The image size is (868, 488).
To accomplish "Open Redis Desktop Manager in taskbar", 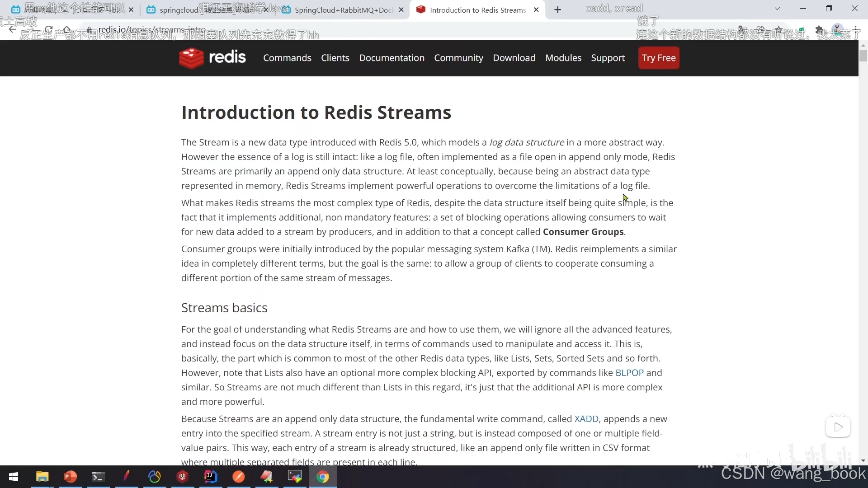I will click(182, 477).
